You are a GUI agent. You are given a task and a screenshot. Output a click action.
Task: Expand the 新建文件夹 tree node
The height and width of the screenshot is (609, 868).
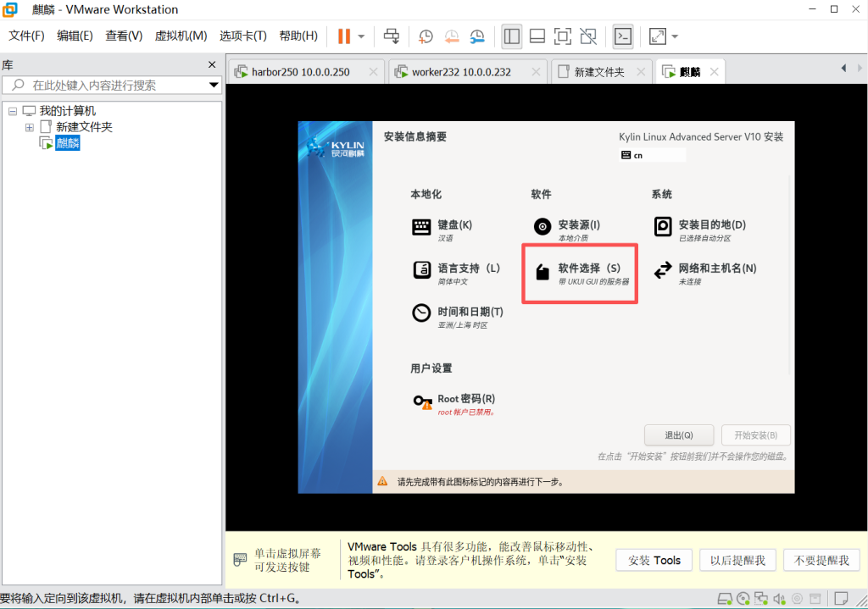click(30, 127)
